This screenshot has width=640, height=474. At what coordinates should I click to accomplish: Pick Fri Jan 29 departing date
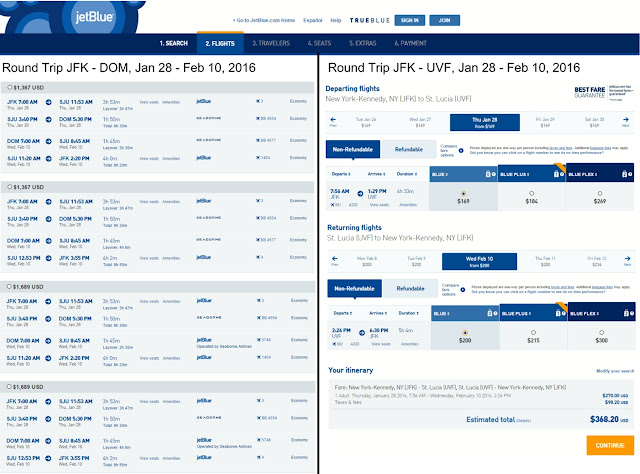pyautogui.click(x=545, y=122)
